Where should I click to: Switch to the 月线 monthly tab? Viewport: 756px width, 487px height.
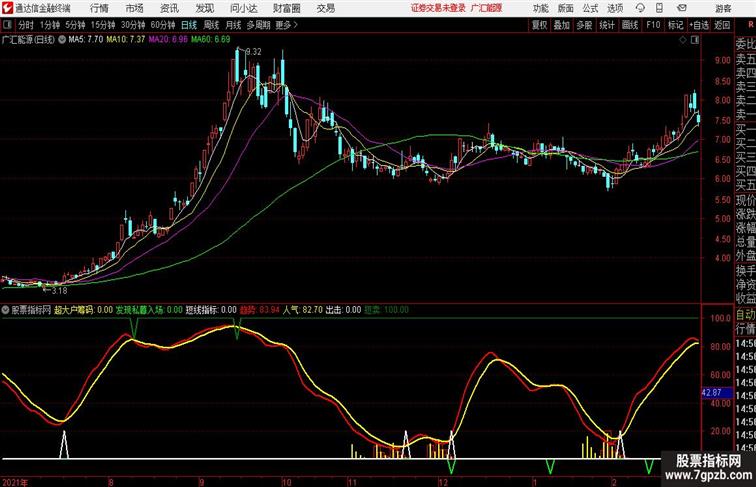(233, 25)
